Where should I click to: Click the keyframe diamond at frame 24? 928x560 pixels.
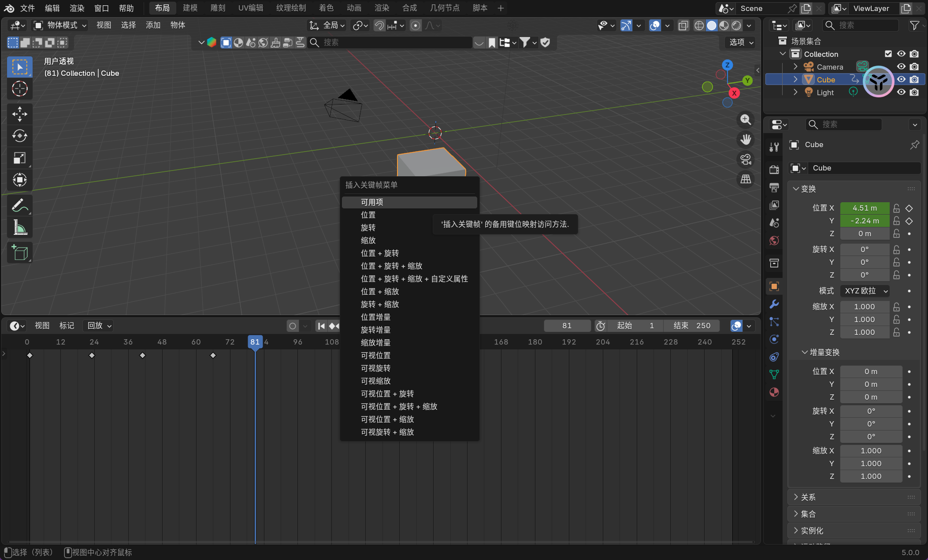[x=92, y=355]
